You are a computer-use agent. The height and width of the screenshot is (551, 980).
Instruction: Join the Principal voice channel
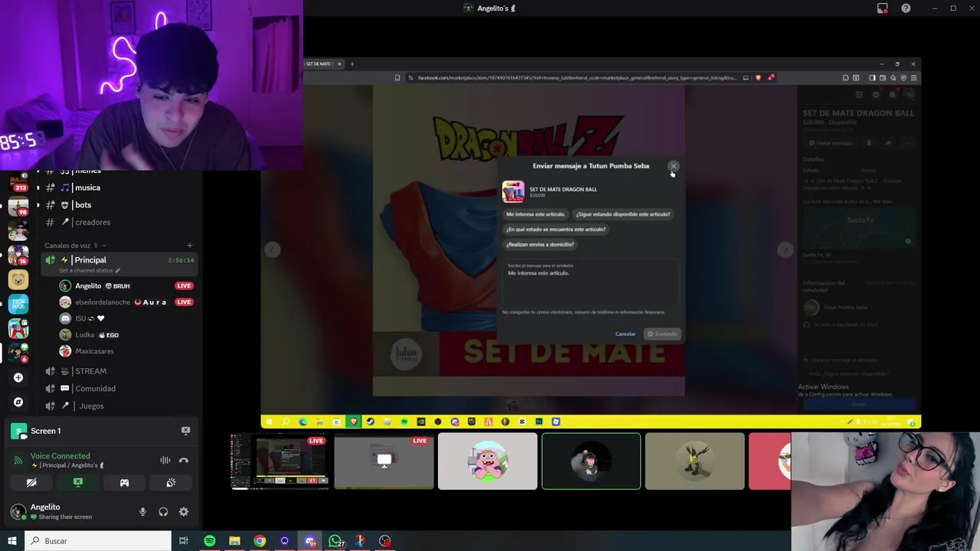[x=90, y=260]
